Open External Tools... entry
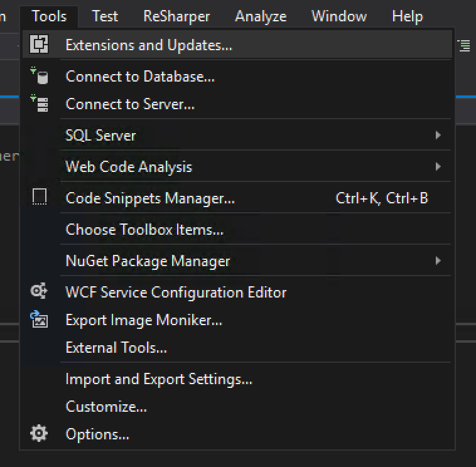Image resolution: width=476 pixels, height=467 pixels. coord(237,348)
